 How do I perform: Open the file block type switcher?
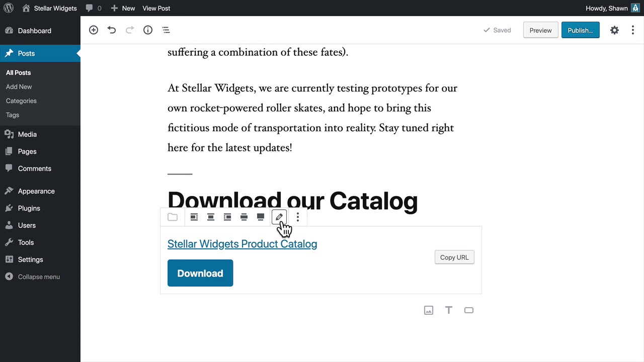pos(173,217)
